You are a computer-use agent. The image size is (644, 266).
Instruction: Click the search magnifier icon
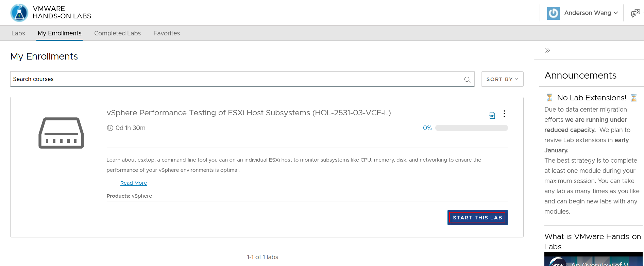[467, 80]
